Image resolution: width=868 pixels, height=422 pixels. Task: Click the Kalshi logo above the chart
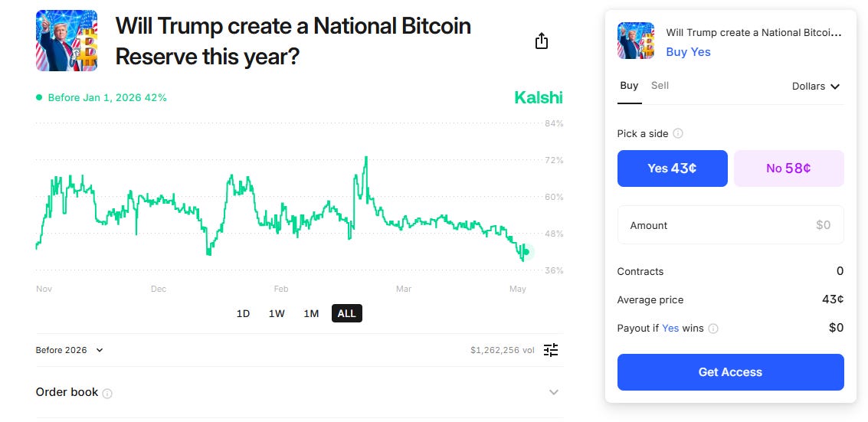coord(538,98)
